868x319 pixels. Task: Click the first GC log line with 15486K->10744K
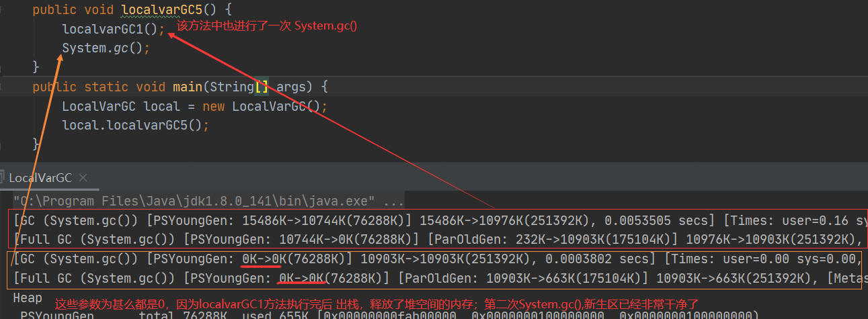point(440,220)
